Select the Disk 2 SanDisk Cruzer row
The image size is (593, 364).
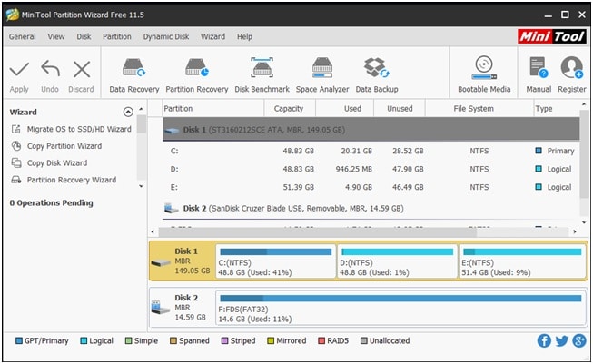point(371,208)
